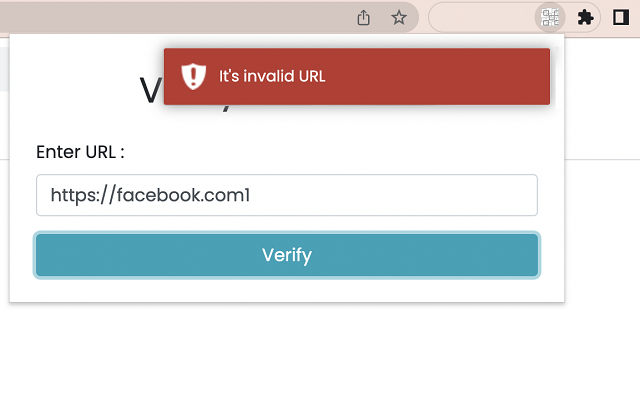Screen dimensions: 640x400
Task: Open the Extensions puzzle piece menu
Action: point(585,17)
